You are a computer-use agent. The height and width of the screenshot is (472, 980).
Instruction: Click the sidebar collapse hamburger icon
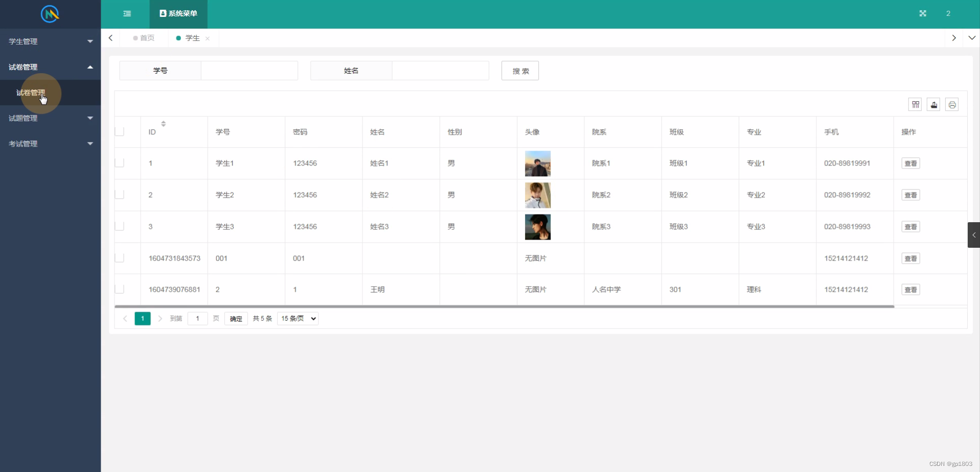pyautogui.click(x=127, y=13)
